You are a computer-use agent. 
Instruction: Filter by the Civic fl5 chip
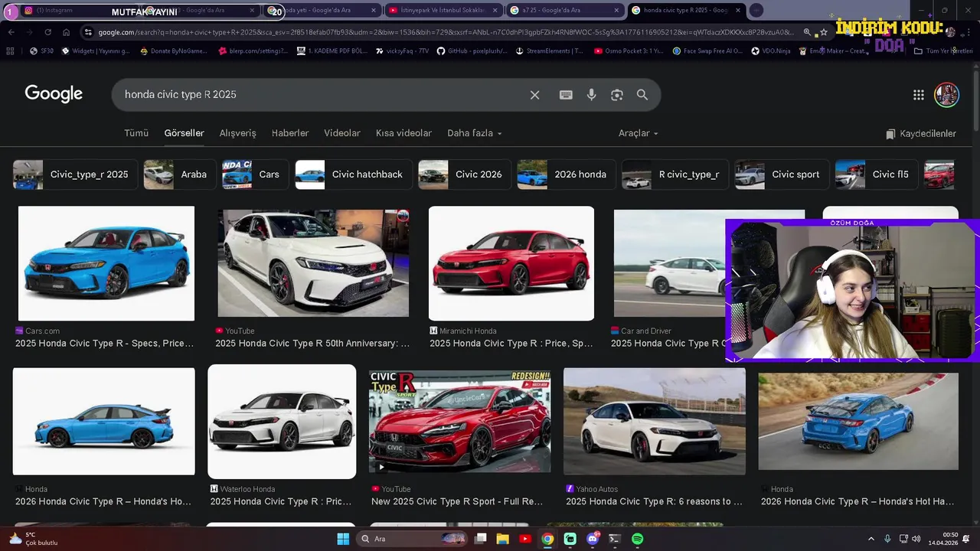click(877, 174)
